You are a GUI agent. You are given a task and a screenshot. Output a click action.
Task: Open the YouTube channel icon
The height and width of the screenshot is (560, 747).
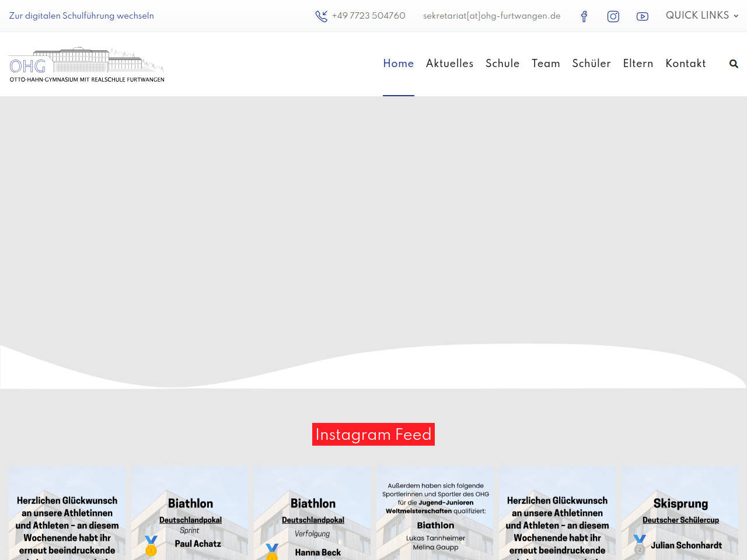[x=642, y=16]
